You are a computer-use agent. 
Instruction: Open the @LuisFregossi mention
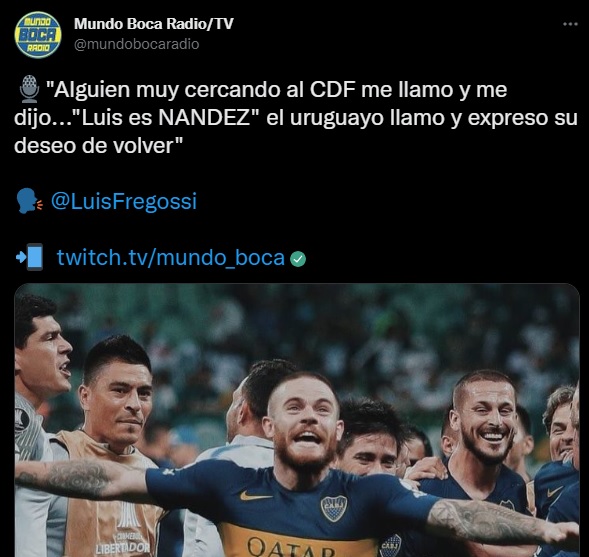coord(124,201)
